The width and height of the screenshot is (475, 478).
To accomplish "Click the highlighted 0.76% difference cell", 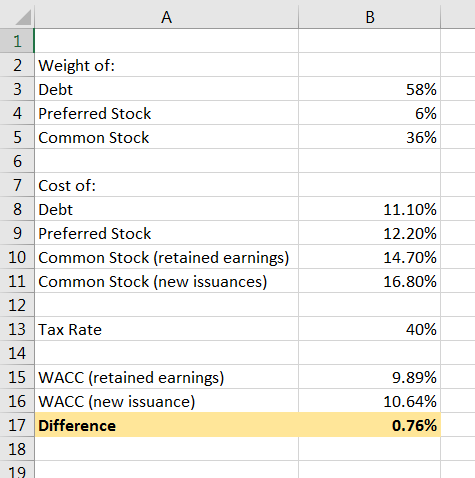I will (x=370, y=425).
